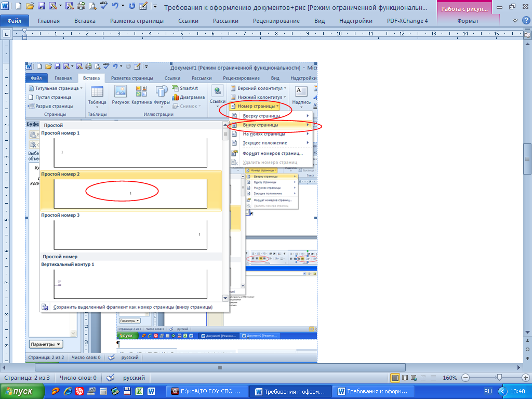Image resolution: width=532 pixels, height=399 pixels.
Task: Switch to Web Layout view
Action: coord(414,378)
